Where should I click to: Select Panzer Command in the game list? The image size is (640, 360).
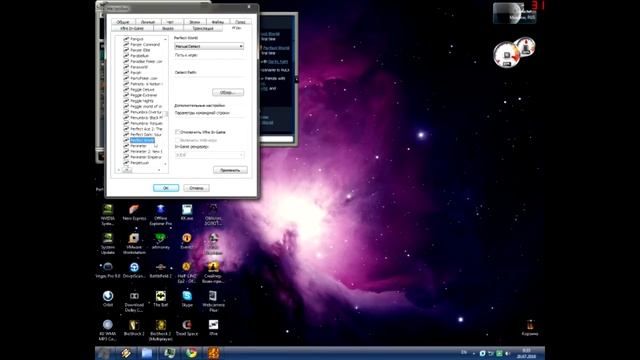pos(145,44)
